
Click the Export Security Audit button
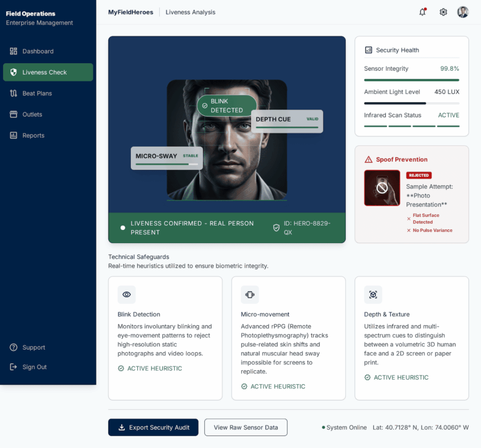pyautogui.click(x=153, y=427)
